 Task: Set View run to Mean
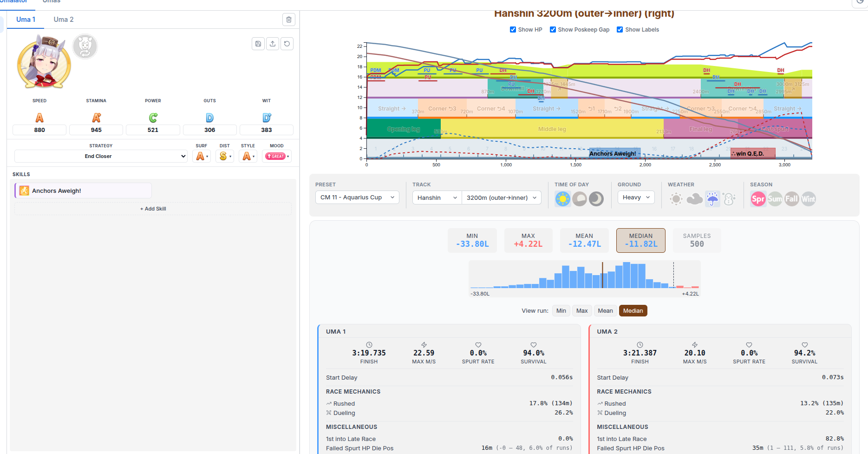[605, 311]
